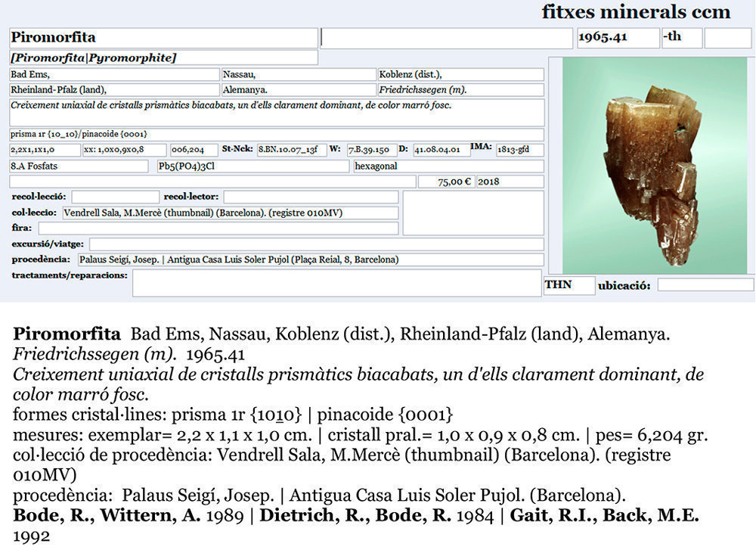
Task: Click the [Piromorfita|Pyromorphite] synonym field
Action: coord(163,57)
